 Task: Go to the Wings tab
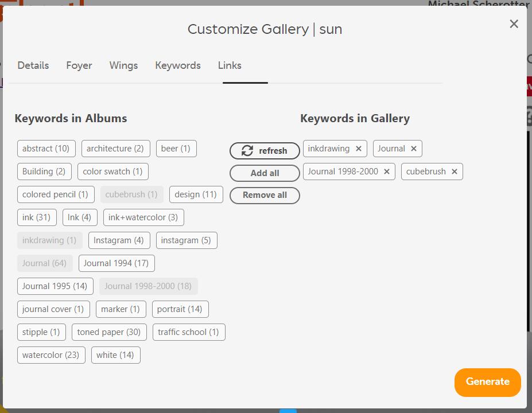[123, 65]
